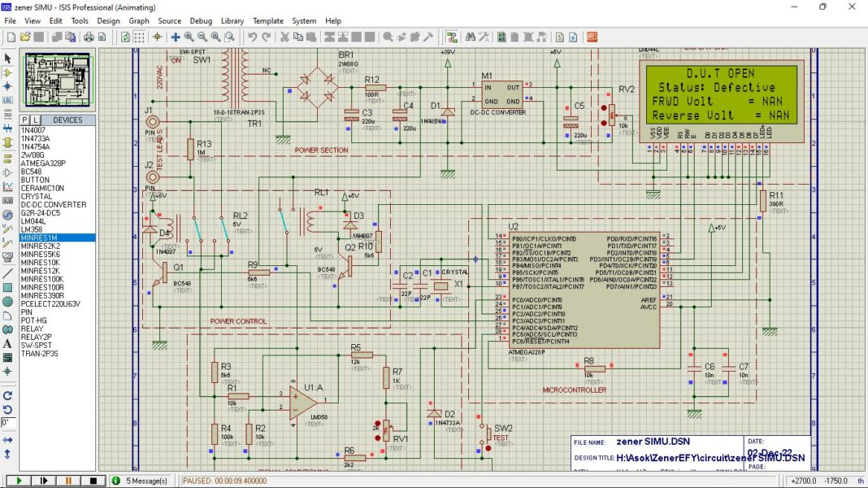Pause the running simulation
The width and height of the screenshot is (868, 488).
(x=69, y=481)
